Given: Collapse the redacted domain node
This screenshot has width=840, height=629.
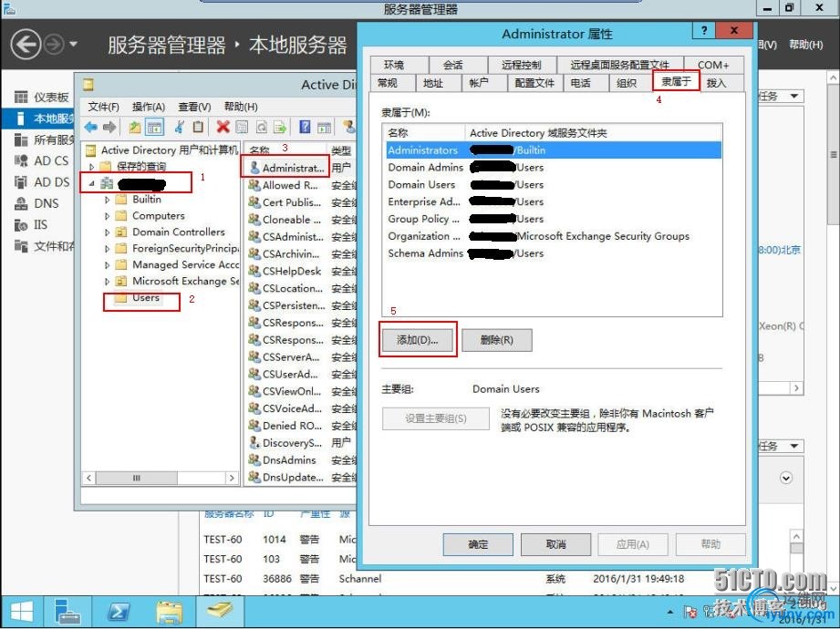Looking at the screenshot, I should [91, 183].
